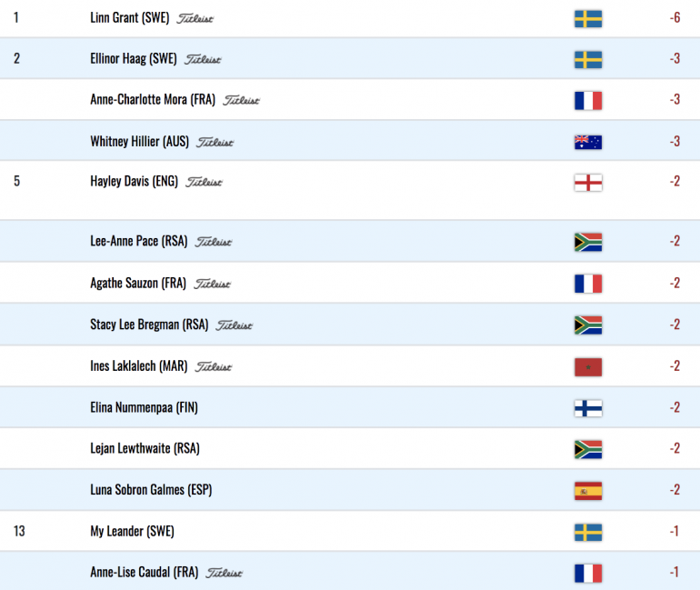Click the England flag beside Hayley Davis
700x590 pixels.
coord(588,183)
